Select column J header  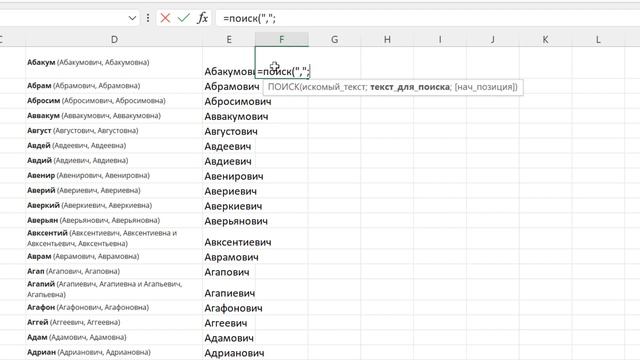coord(493,40)
